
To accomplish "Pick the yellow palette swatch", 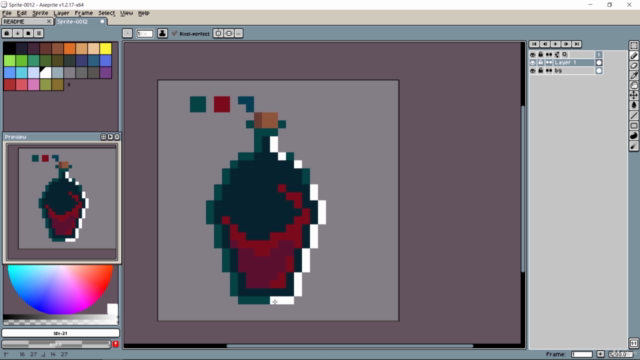I will coord(106,49).
